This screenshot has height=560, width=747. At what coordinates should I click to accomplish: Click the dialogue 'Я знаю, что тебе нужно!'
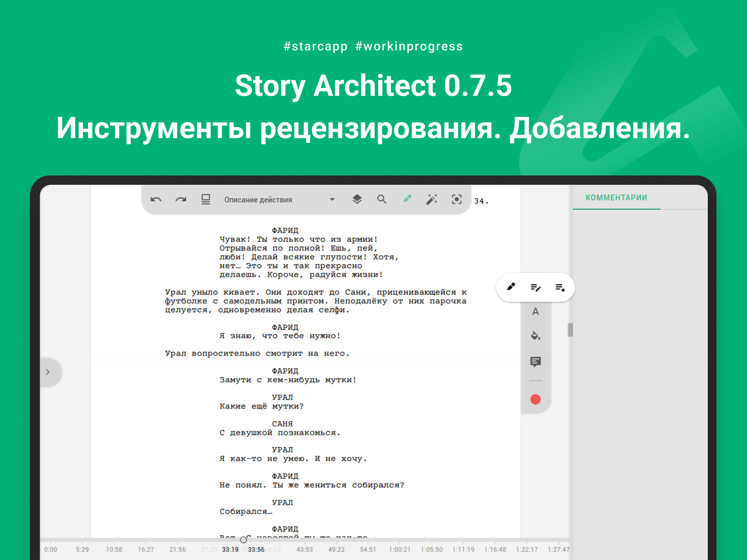[280, 336]
